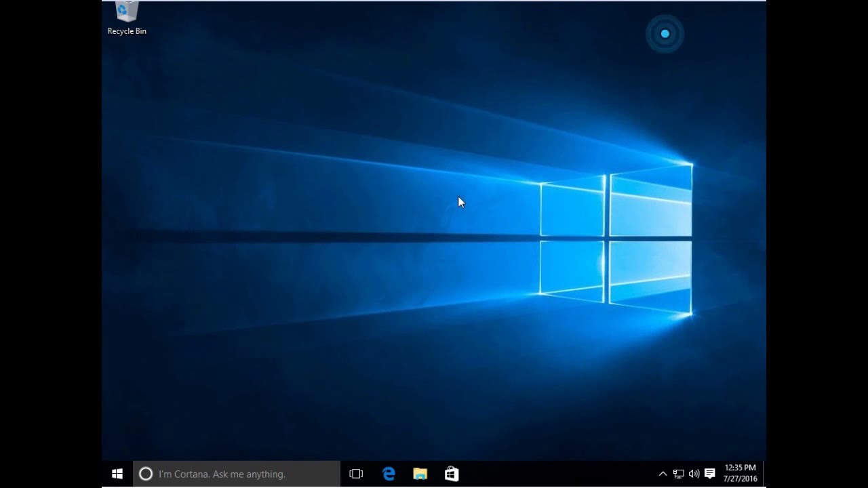Open the volume speaker tray icon
Screen dimensions: 868x488
click(694, 474)
